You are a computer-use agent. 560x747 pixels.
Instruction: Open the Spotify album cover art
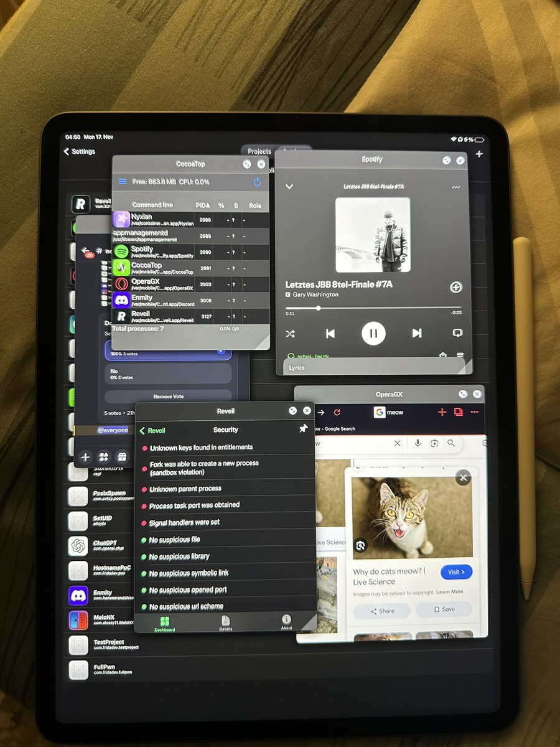(373, 235)
